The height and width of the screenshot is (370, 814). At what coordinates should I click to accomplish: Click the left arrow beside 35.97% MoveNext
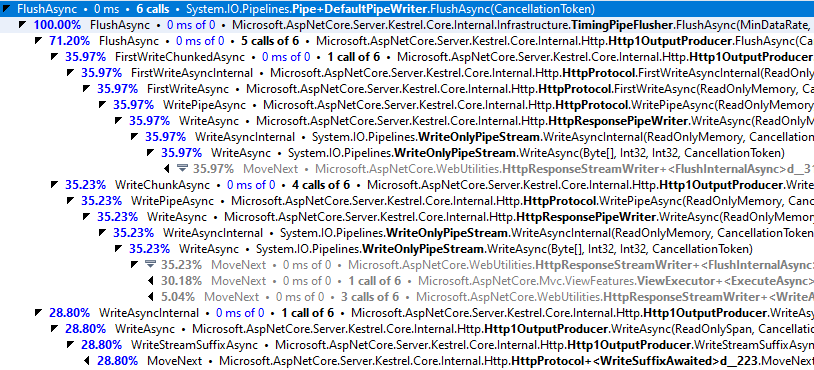click(x=166, y=169)
